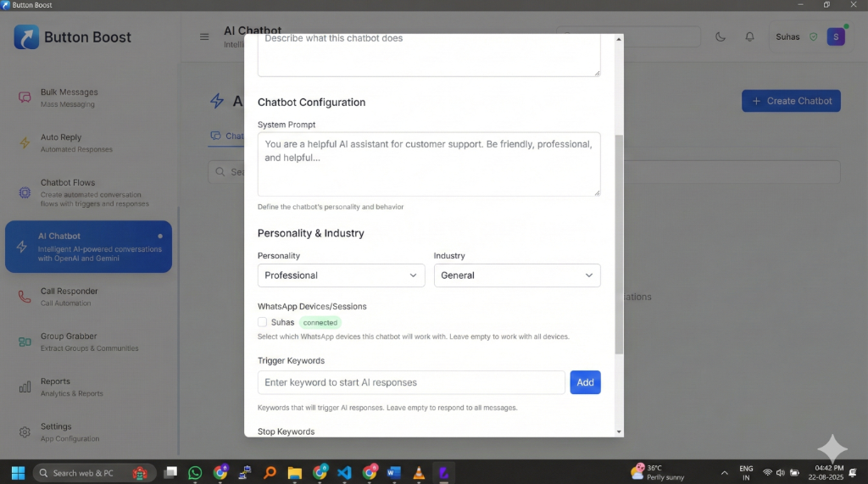Viewport: 868px width, 484px height.
Task: Click the Button Boost logo
Action: (x=26, y=37)
